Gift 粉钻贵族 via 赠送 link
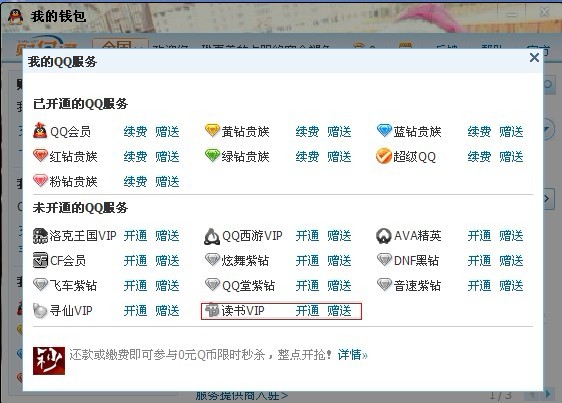562x403 pixels. click(167, 182)
